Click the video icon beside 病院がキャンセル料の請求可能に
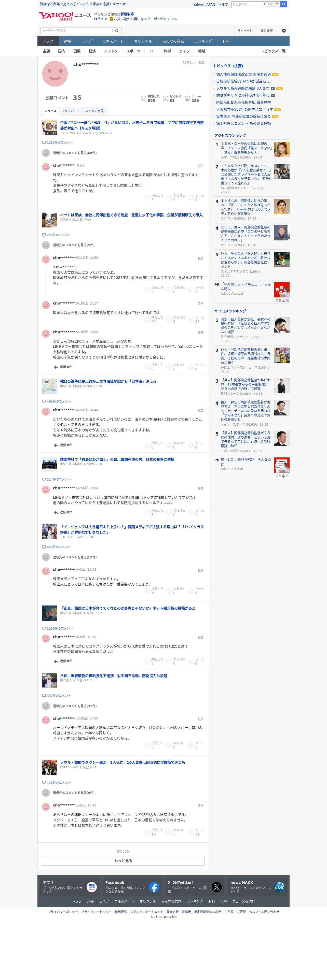The image size is (327, 980). pos(273,95)
